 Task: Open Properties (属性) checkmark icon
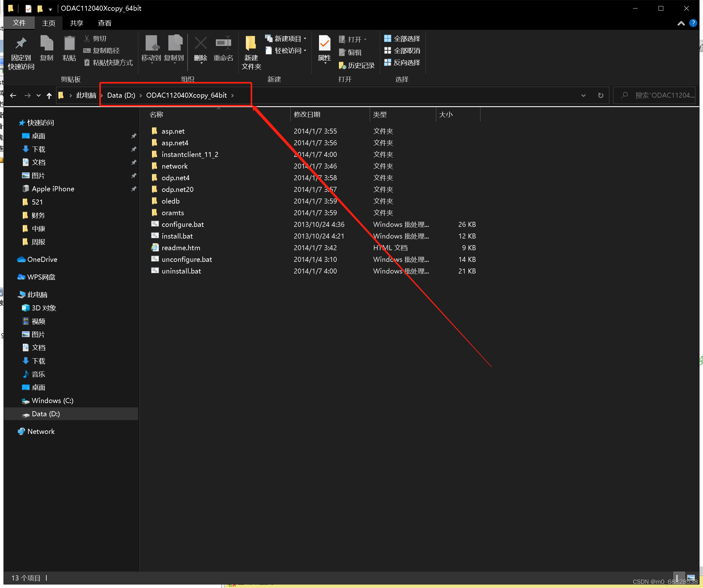pos(324,44)
